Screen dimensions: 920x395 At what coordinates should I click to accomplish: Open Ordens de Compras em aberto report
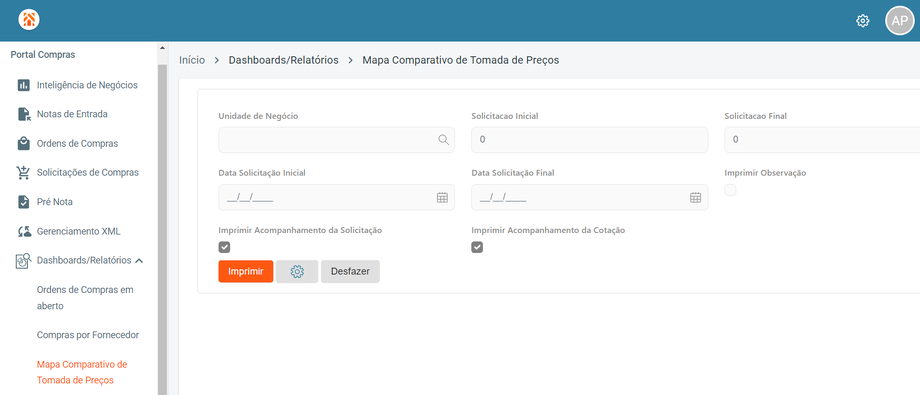85,298
